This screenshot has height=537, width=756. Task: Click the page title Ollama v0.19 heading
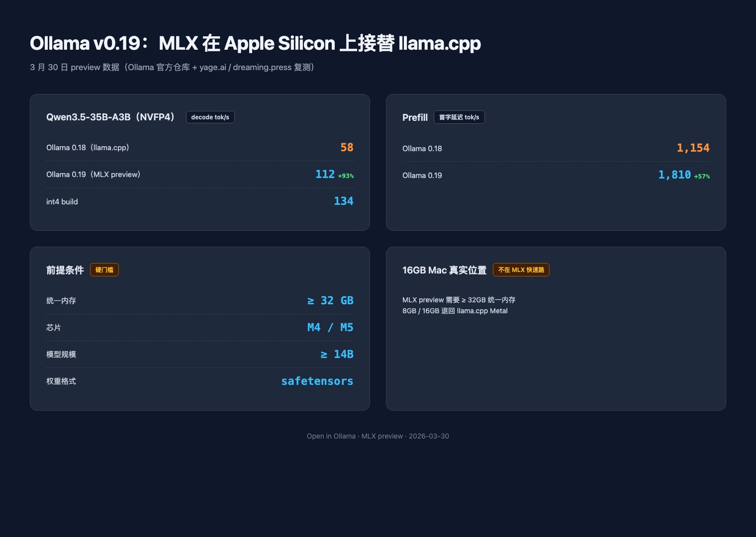point(255,43)
